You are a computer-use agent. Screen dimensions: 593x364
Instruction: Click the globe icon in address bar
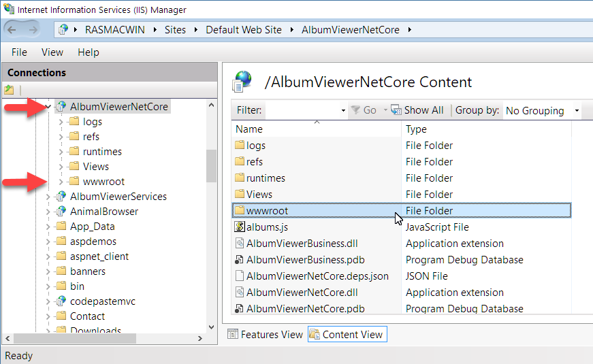click(x=63, y=29)
